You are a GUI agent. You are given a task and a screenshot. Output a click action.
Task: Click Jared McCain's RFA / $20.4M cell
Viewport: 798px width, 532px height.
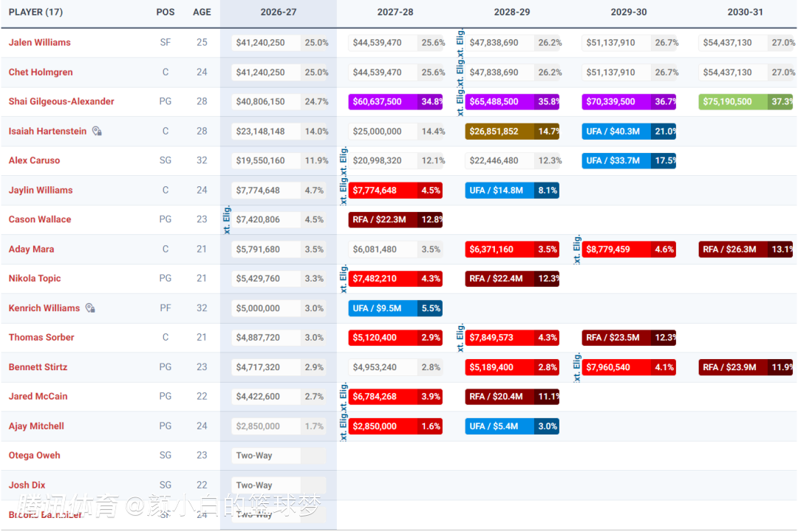(512, 397)
